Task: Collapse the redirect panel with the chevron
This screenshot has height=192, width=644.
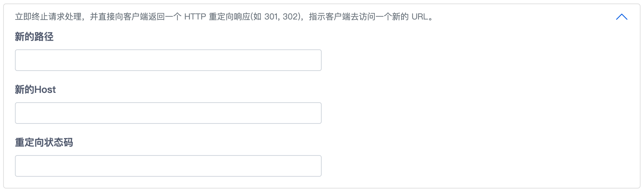Action: tap(621, 17)
